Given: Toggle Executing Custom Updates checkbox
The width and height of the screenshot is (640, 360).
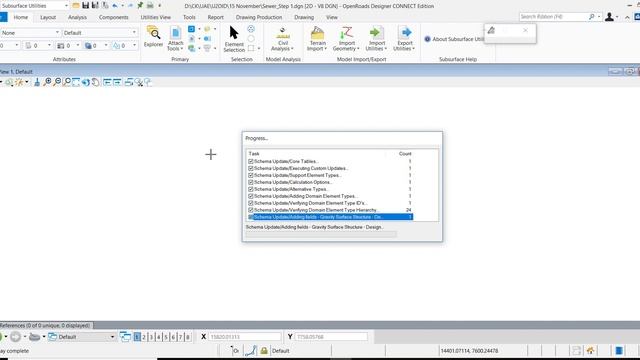Looking at the screenshot, I should tap(251, 168).
